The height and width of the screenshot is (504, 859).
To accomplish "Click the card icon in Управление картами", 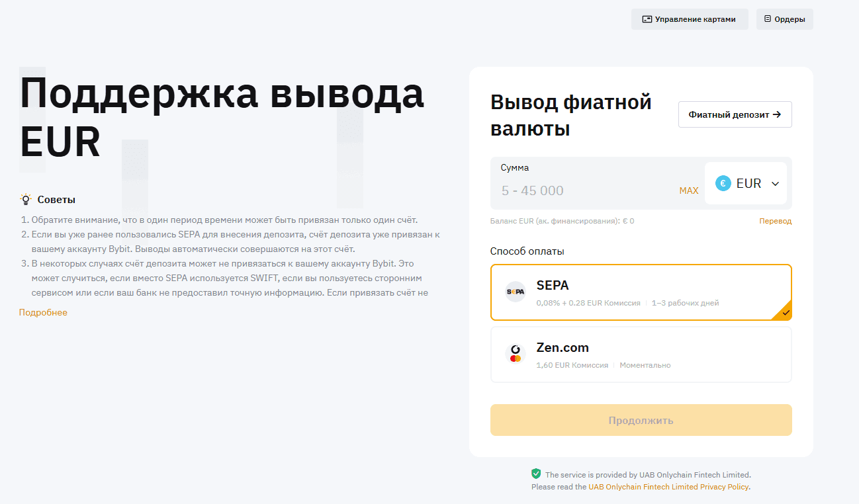I will [x=647, y=19].
